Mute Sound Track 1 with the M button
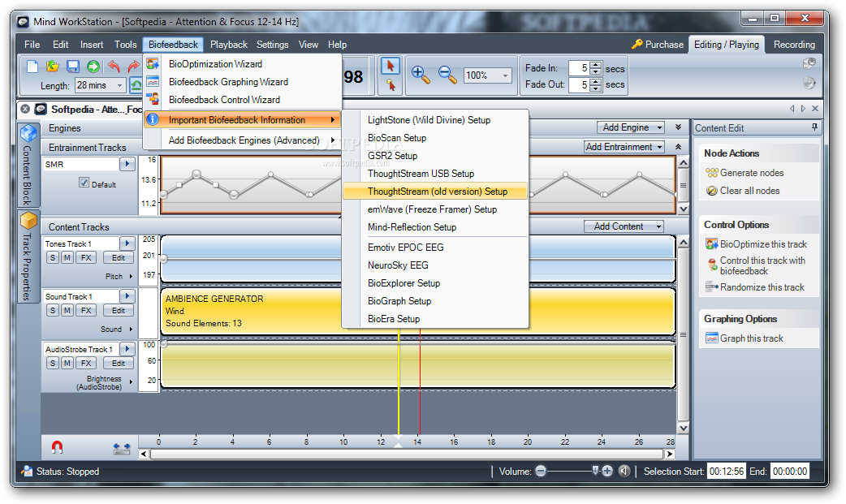Image resolution: width=846 pixels, height=504 pixels. coord(67,310)
